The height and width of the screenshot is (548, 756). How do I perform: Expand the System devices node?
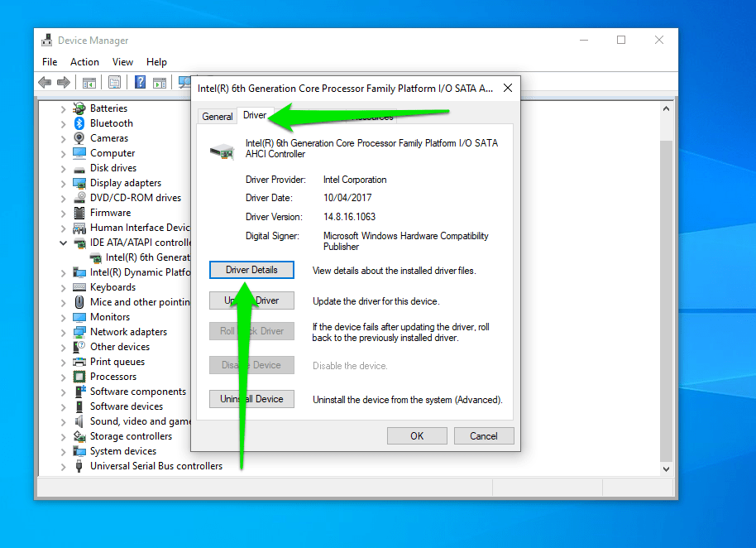coord(63,452)
